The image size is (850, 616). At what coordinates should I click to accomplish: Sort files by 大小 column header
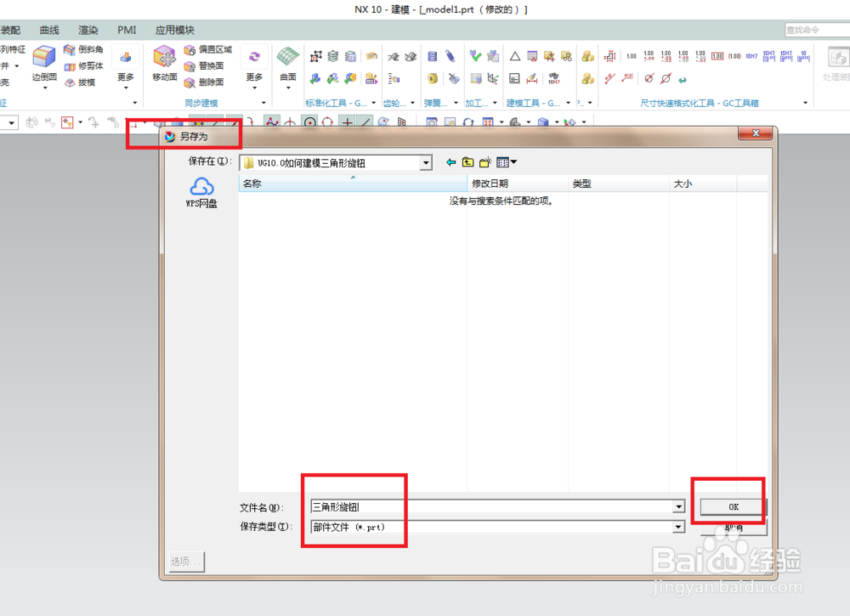pos(703,184)
